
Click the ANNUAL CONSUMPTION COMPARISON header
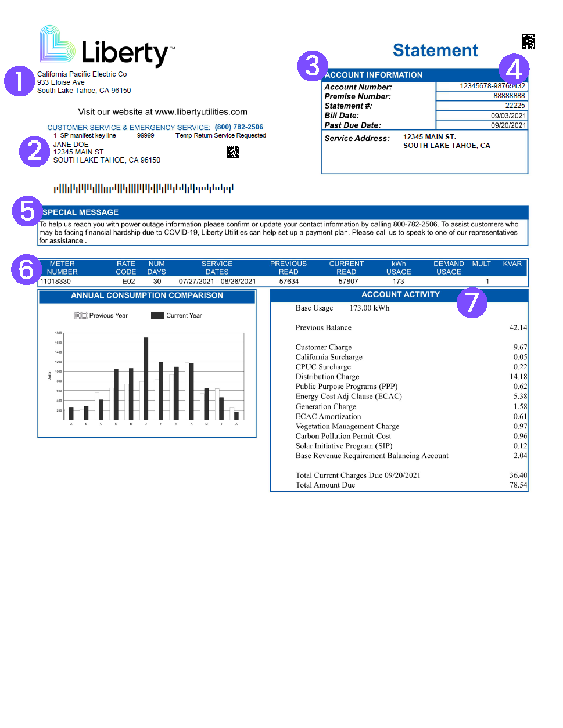tap(147, 295)
